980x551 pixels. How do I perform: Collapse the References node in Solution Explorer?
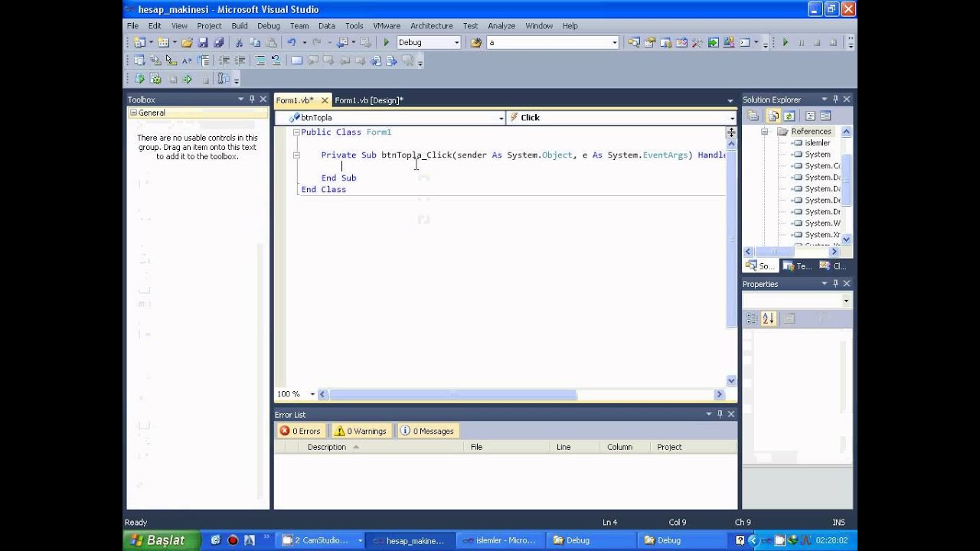click(764, 132)
